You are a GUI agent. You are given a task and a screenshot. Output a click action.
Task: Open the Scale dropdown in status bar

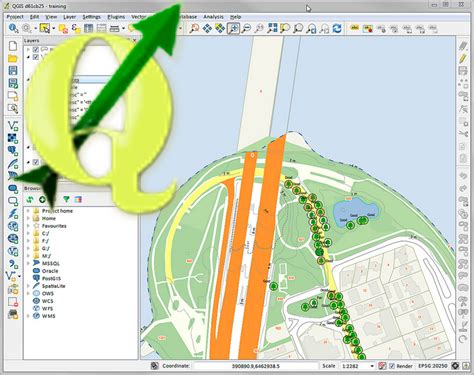tap(358, 366)
